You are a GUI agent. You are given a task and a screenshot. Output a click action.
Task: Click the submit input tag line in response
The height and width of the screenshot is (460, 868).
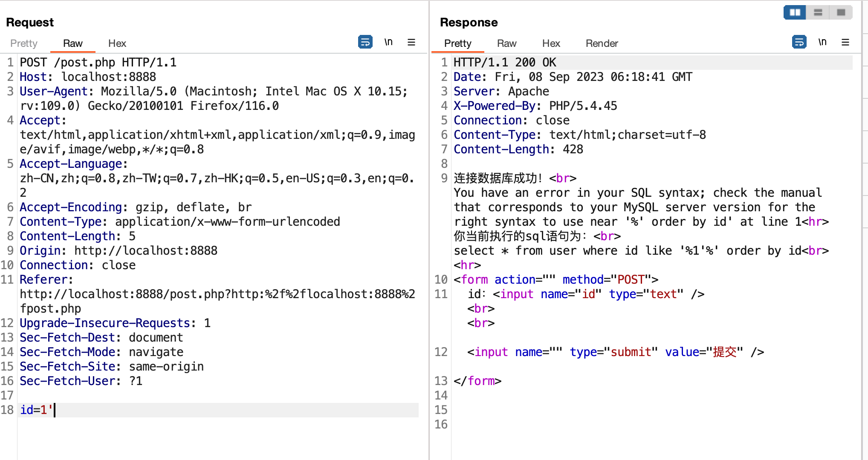(x=616, y=352)
